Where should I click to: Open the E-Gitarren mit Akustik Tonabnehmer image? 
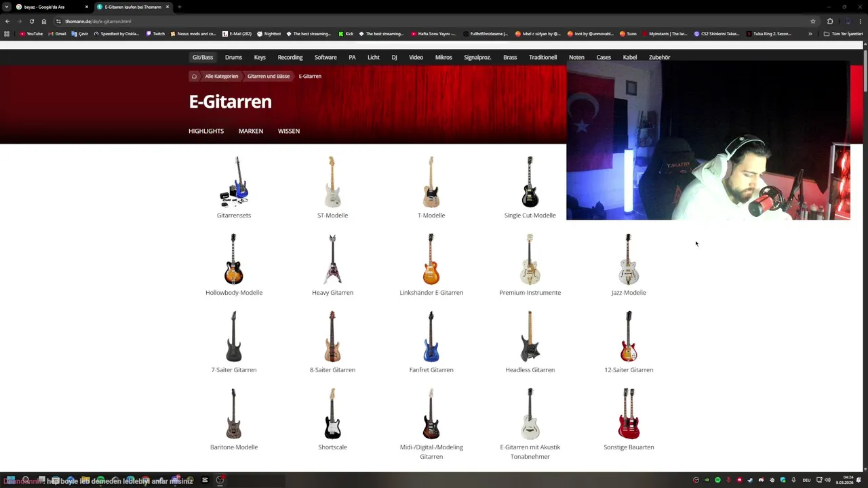[x=530, y=413]
